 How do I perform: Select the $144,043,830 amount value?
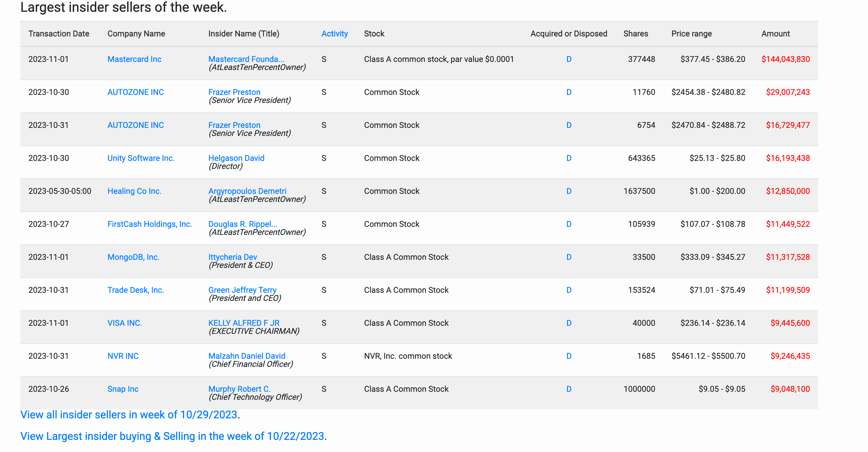coord(786,59)
